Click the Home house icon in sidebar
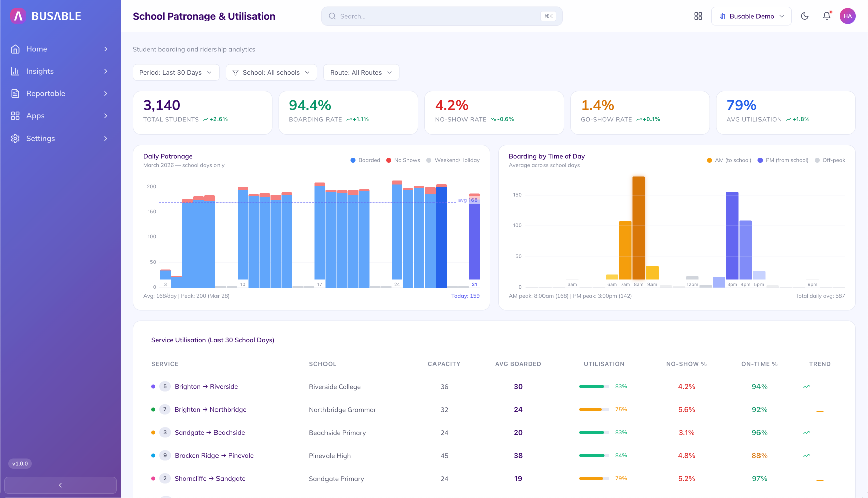 click(15, 49)
